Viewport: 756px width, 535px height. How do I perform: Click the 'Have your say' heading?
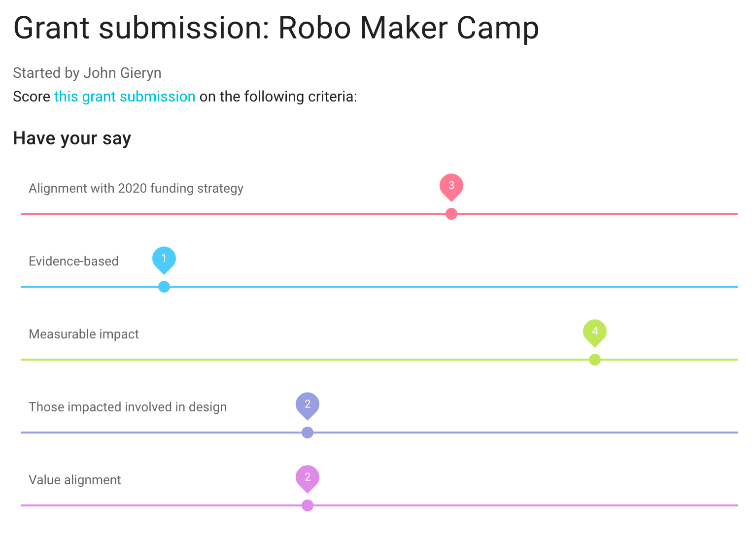pyautogui.click(x=72, y=138)
